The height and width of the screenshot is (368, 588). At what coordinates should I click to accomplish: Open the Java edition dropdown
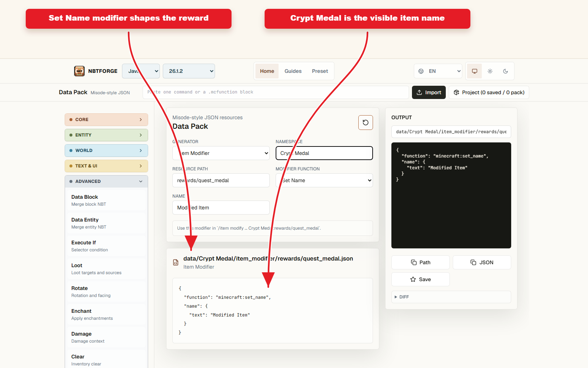click(x=141, y=71)
